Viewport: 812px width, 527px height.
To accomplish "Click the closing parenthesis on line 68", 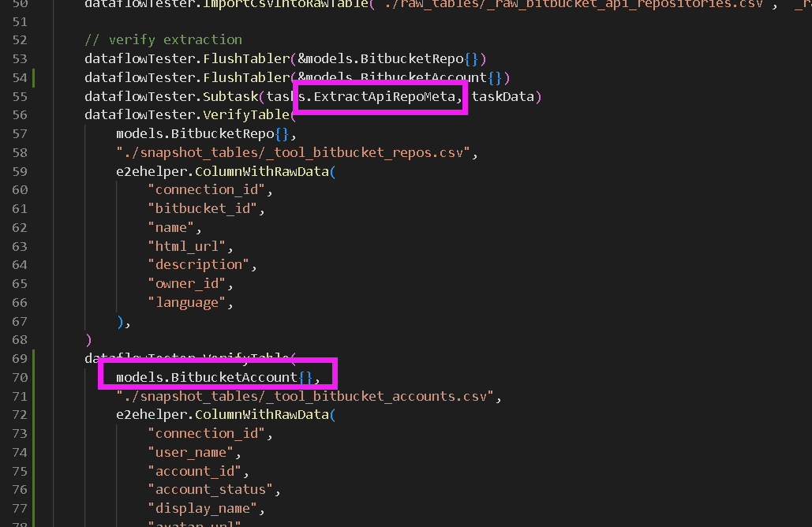I will [x=88, y=340].
